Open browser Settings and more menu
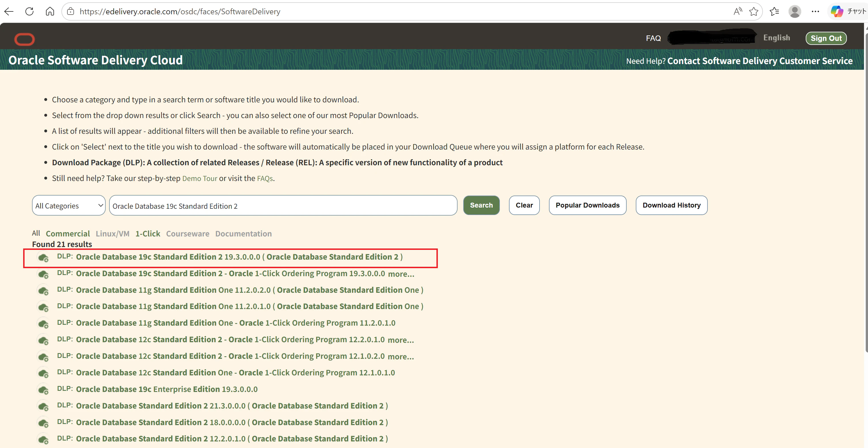This screenshot has height=448, width=868. point(815,11)
